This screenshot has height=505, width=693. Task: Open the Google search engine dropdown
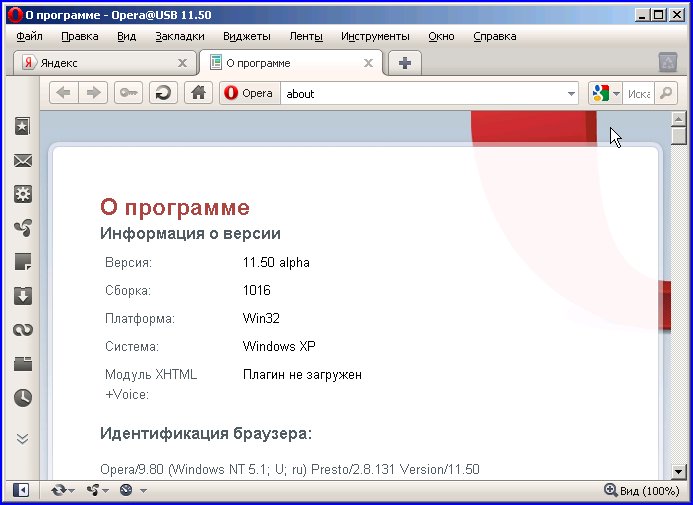coord(605,93)
